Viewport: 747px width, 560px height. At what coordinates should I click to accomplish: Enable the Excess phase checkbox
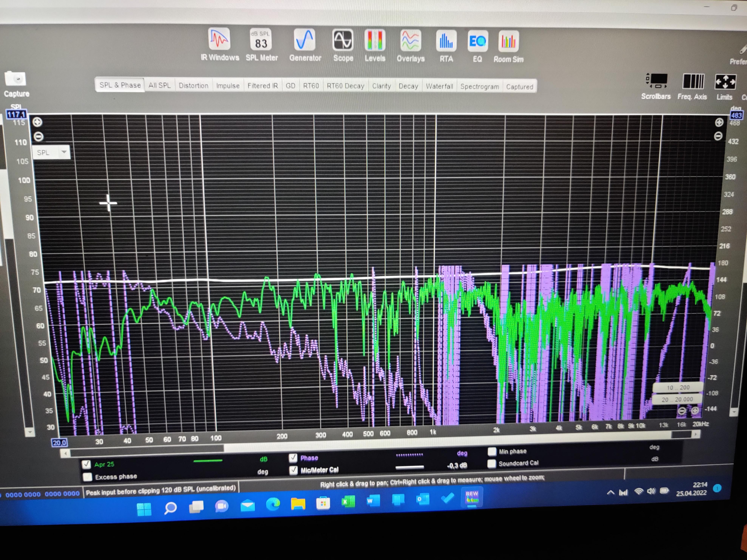tap(87, 477)
